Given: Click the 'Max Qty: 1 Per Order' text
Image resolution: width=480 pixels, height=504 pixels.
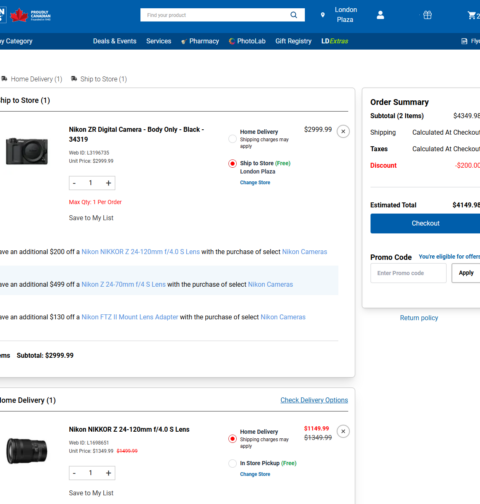Looking at the screenshot, I should tap(95, 202).
